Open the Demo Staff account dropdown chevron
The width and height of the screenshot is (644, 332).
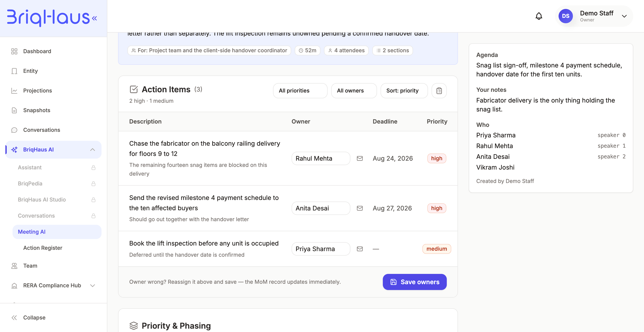(624, 16)
